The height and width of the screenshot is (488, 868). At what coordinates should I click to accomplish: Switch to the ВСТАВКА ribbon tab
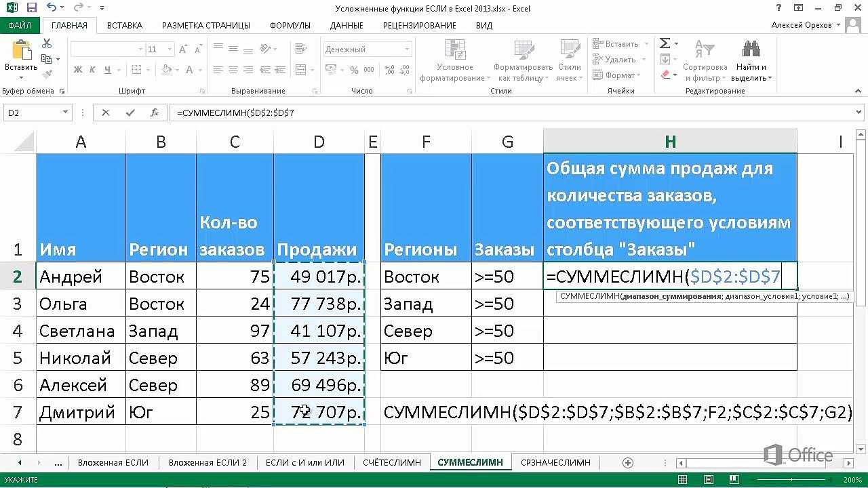[125, 25]
